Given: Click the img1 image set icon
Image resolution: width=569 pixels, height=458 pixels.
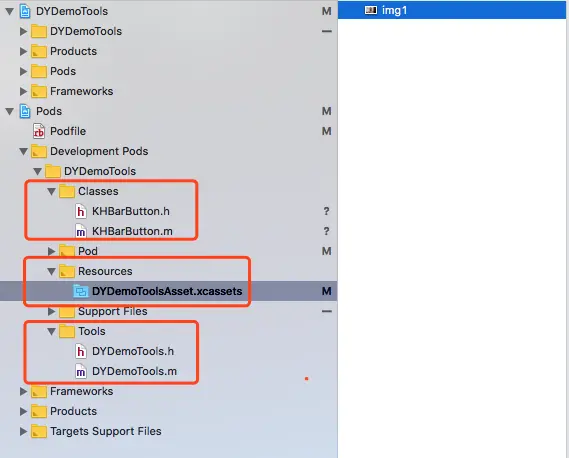Looking at the screenshot, I should 371,10.
